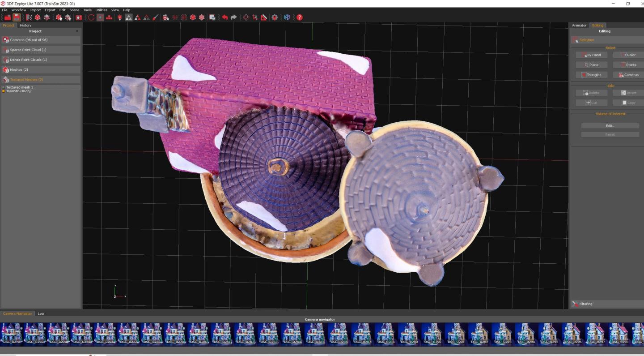644x356 pixels.
Task: Close the Project panel with x
Action: click(77, 31)
